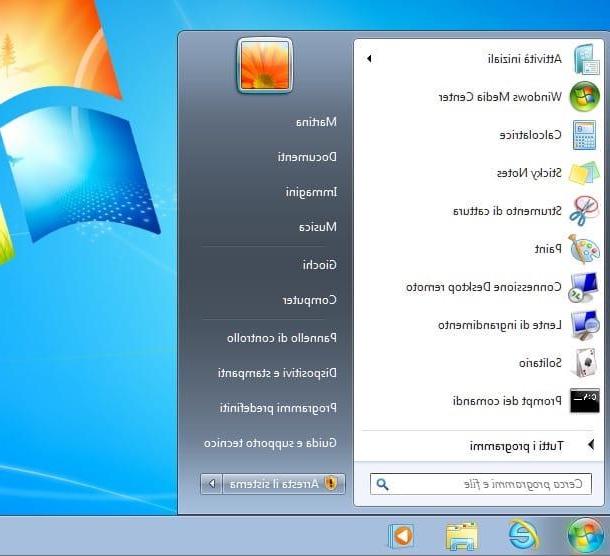Viewport: 610px width, 556px height.
Task: Open the Calcolatrice calculator icon
Action: tap(584, 135)
